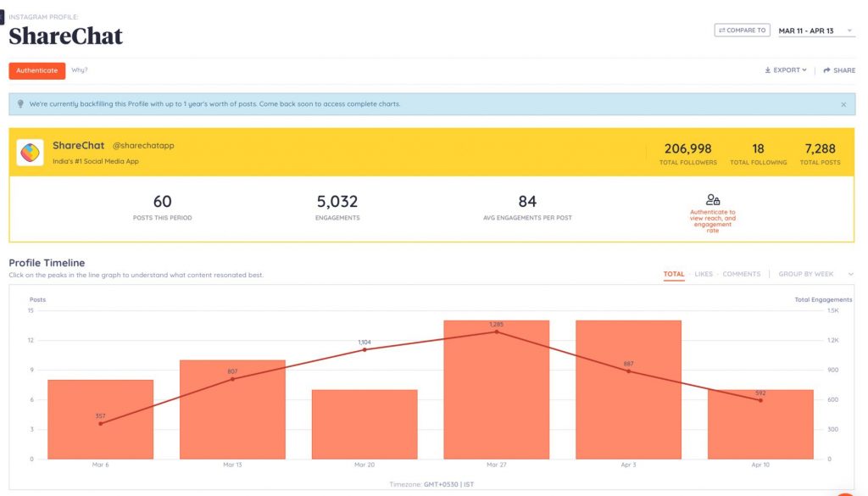Click the 206,998 Total Followers figure
The height and width of the screenshot is (496, 868).
pyautogui.click(x=687, y=149)
